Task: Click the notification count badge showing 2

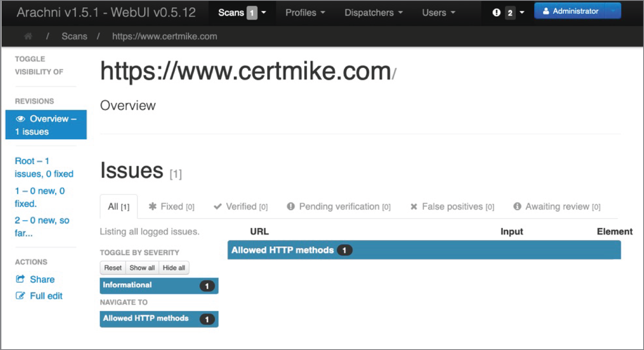Action: (510, 13)
